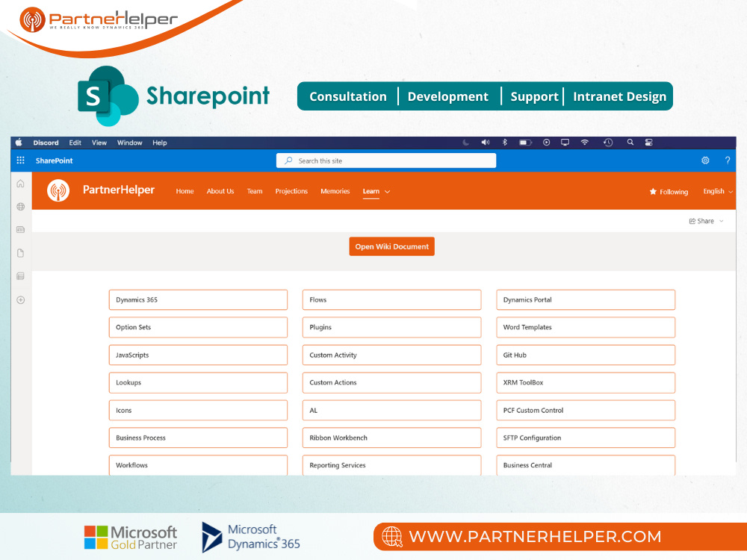Go to the Projections navigation tab
This screenshot has width=747, height=560.
tap(291, 191)
